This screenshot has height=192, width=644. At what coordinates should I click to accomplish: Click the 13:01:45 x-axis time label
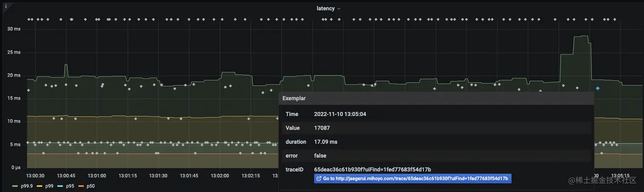[189, 175]
